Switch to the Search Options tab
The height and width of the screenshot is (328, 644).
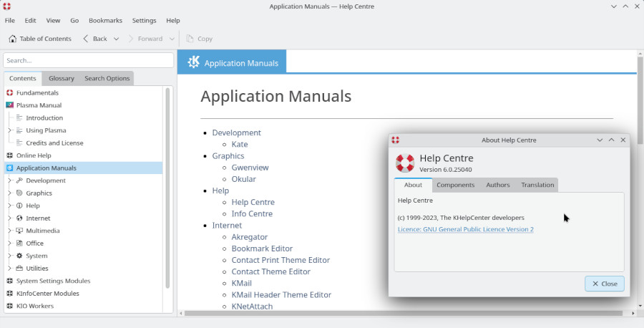point(107,79)
